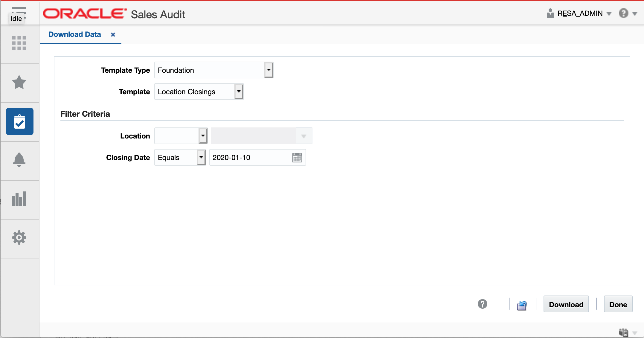Open the Notifications bell icon
The width and height of the screenshot is (644, 338).
tap(19, 160)
